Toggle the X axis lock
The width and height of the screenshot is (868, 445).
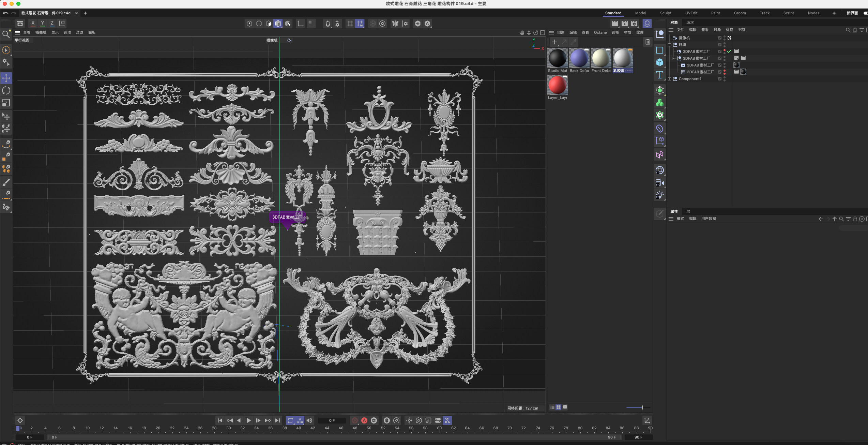click(33, 23)
